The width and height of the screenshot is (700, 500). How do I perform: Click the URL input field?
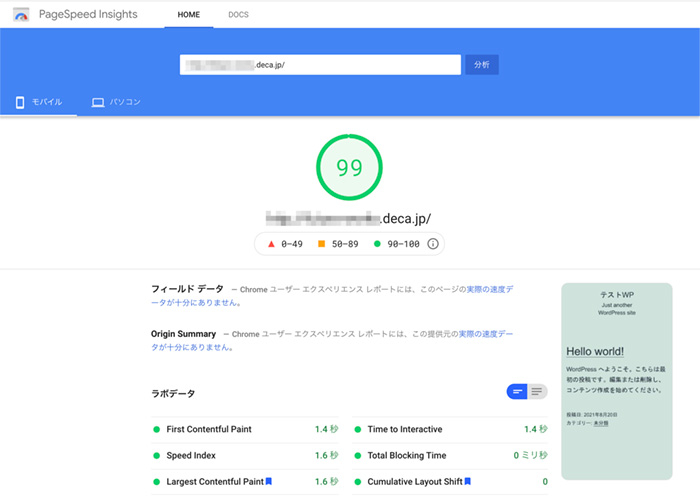pos(320,65)
